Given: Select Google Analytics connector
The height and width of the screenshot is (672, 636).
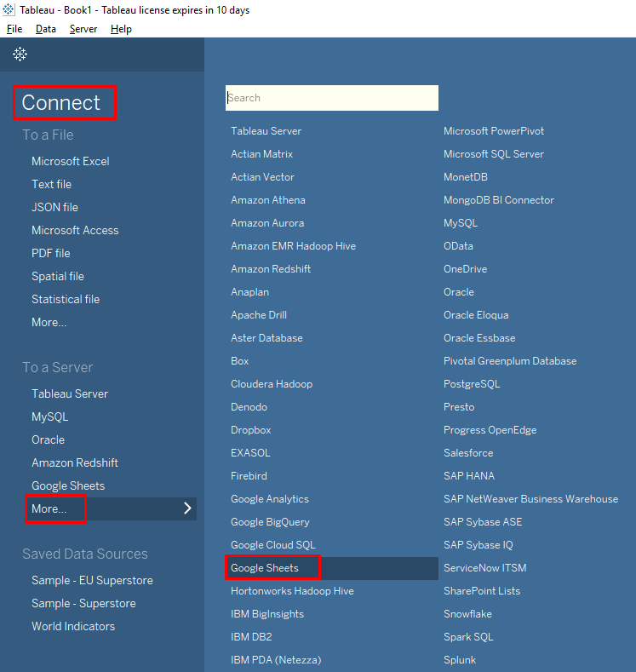Looking at the screenshot, I should pos(270,499).
